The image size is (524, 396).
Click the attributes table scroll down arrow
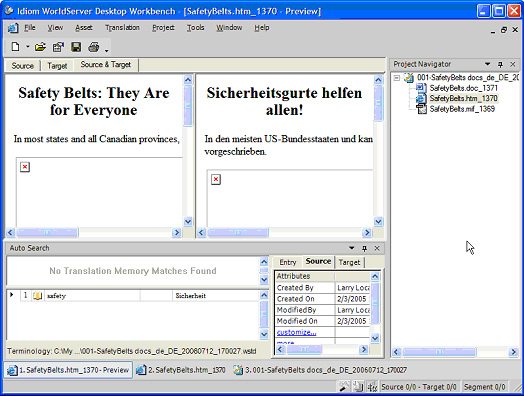pyautogui.click(x=375, y=338)
